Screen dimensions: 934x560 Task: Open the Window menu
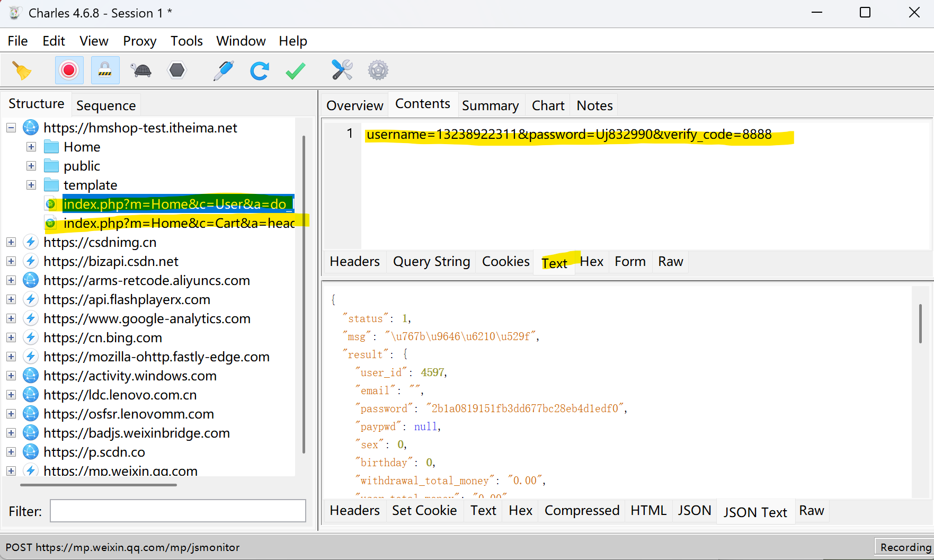point(241,41)
